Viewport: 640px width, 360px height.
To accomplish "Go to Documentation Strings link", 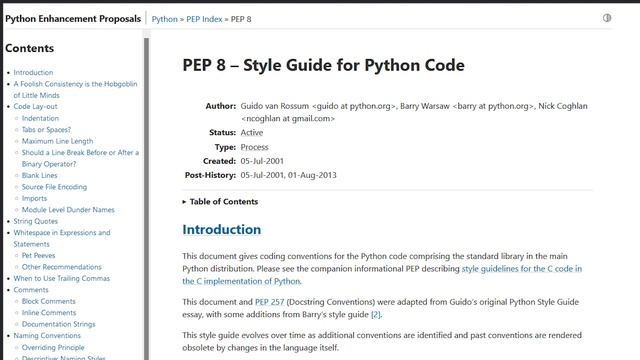I will (x=58, y=324).
